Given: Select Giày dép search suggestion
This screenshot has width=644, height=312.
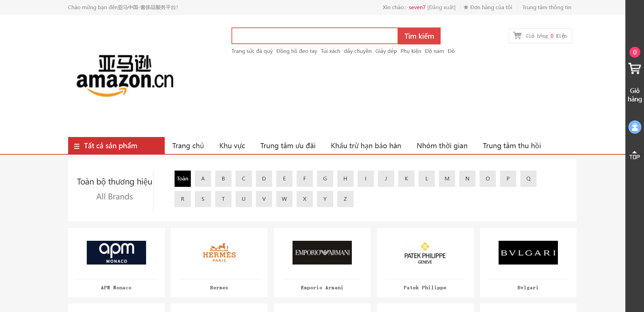Looking at the screenshot, I should tap(386, 51).
